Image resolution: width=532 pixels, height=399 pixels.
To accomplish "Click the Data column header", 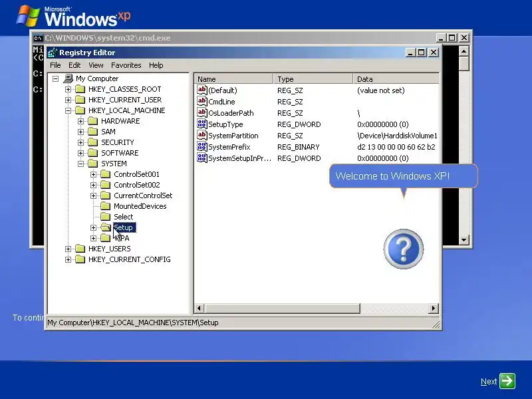I will pos(396,78).
